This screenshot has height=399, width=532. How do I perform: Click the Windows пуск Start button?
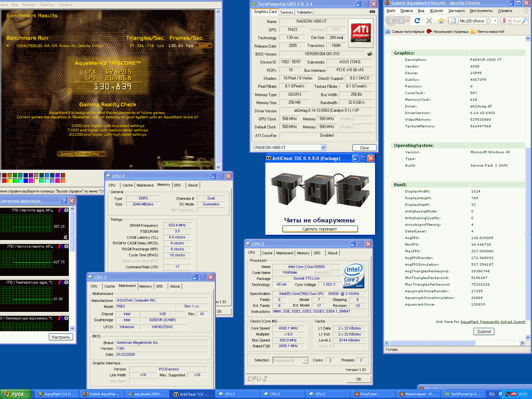pyautogui.click(x=16, y=394)
